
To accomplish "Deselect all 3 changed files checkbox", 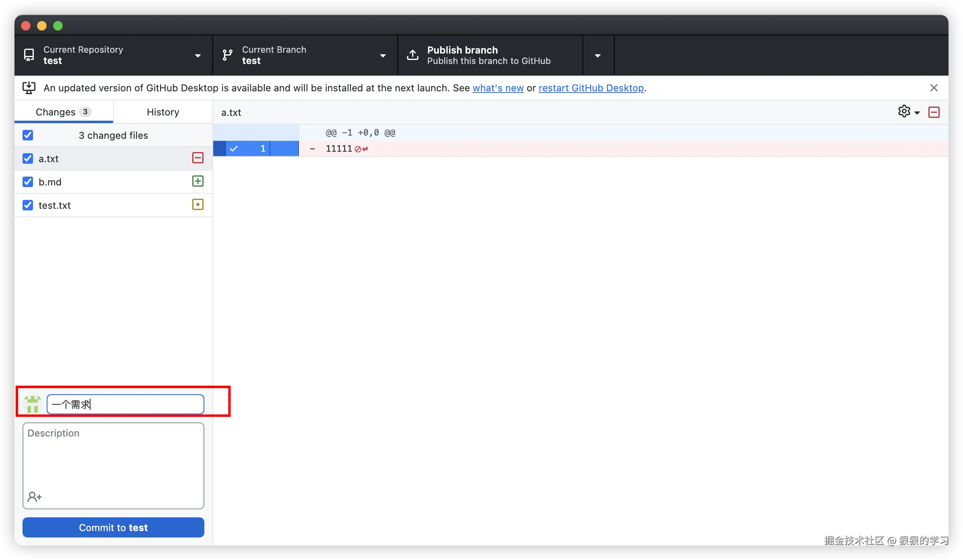I will (28, 135).
